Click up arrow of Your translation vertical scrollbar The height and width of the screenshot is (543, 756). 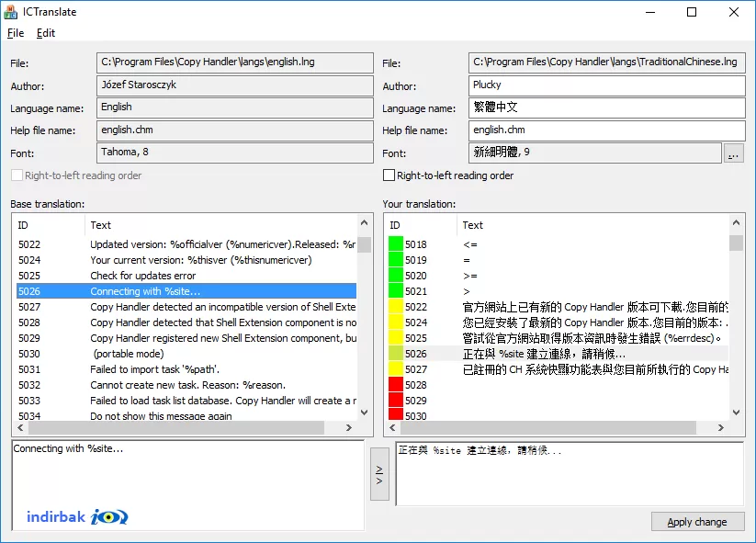pos(736,222)
